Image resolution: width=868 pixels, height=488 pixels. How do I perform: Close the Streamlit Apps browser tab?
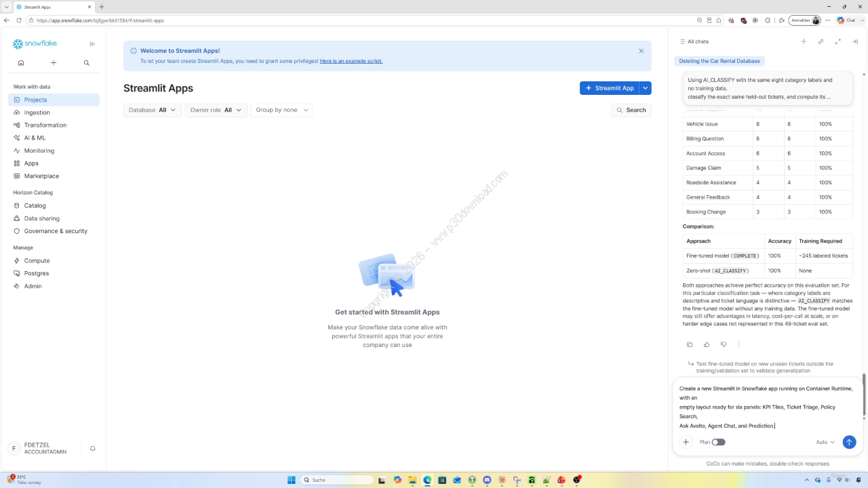[x=90, y=7]
